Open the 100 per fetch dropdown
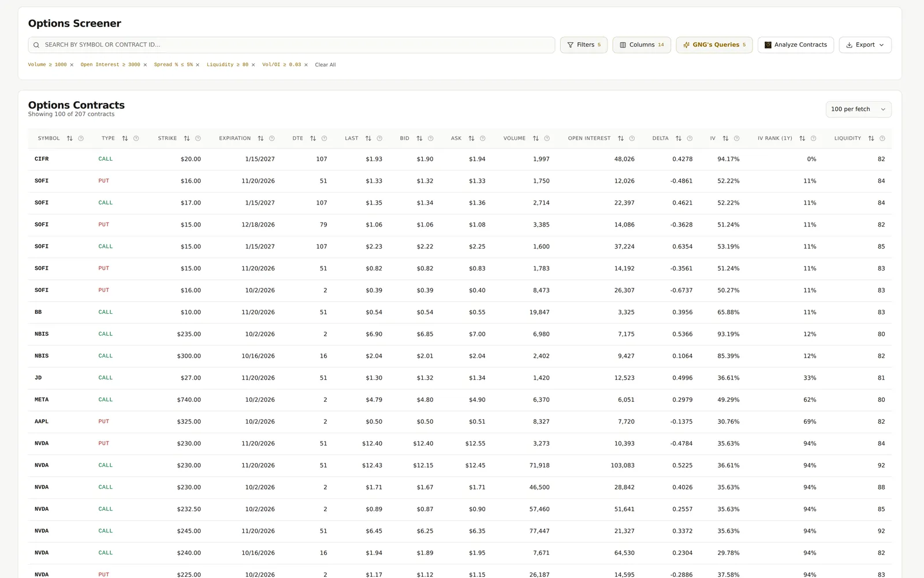The height and width of the screenshot is (578, 924). coord(858,109)
